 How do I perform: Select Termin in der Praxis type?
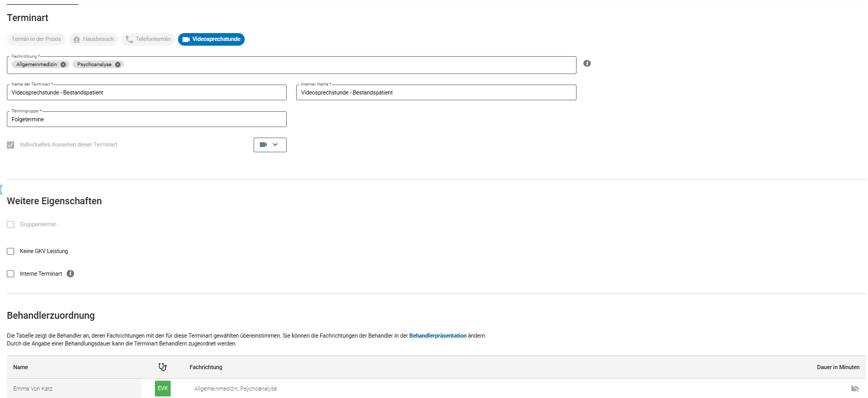(36, 39)
